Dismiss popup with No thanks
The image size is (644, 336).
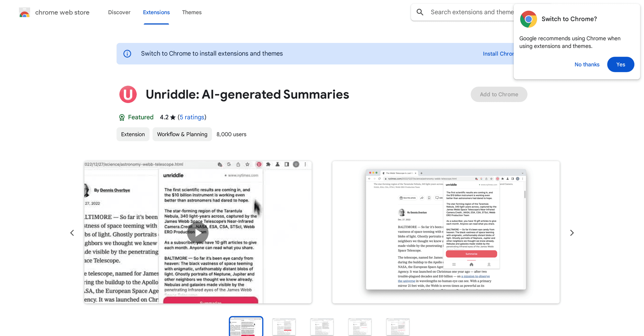click(x=587, y=64)
